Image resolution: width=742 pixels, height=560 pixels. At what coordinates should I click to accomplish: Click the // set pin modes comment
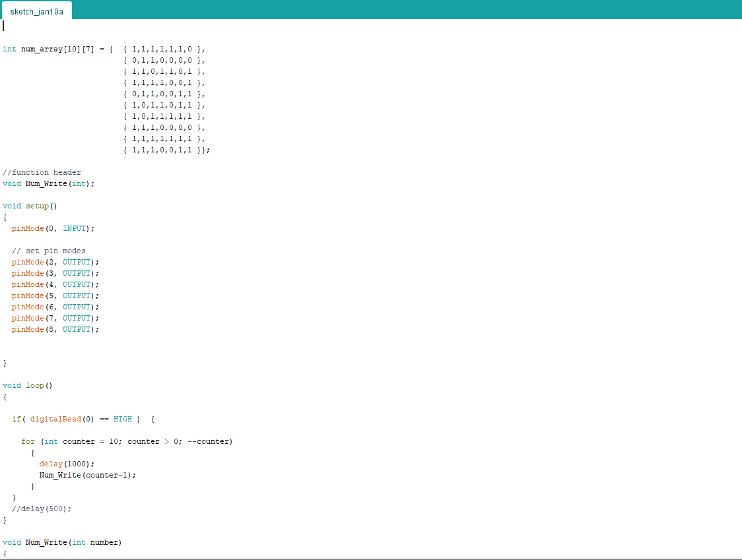click(49, 251)
